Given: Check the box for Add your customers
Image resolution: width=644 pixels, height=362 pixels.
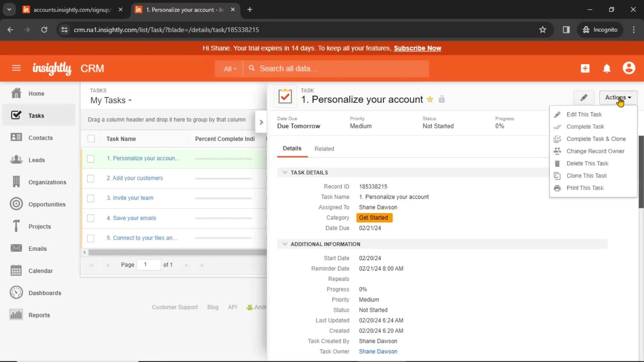Looking at the screenshot, I should [91, 178].
